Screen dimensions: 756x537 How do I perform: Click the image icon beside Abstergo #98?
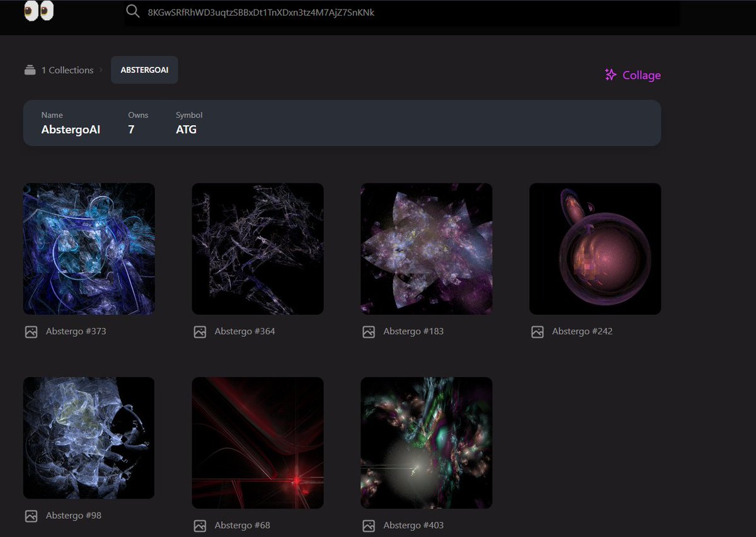[31, 515]
